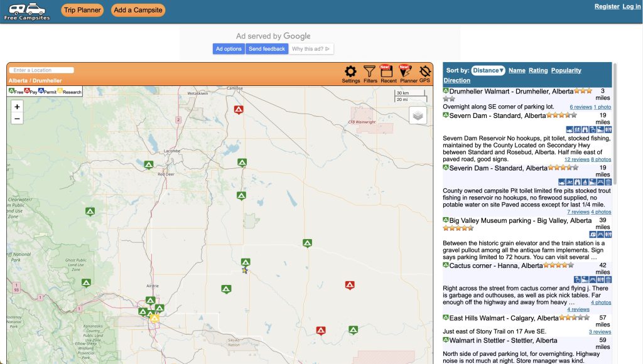Click in the Enter a Location field

[41, 70]
